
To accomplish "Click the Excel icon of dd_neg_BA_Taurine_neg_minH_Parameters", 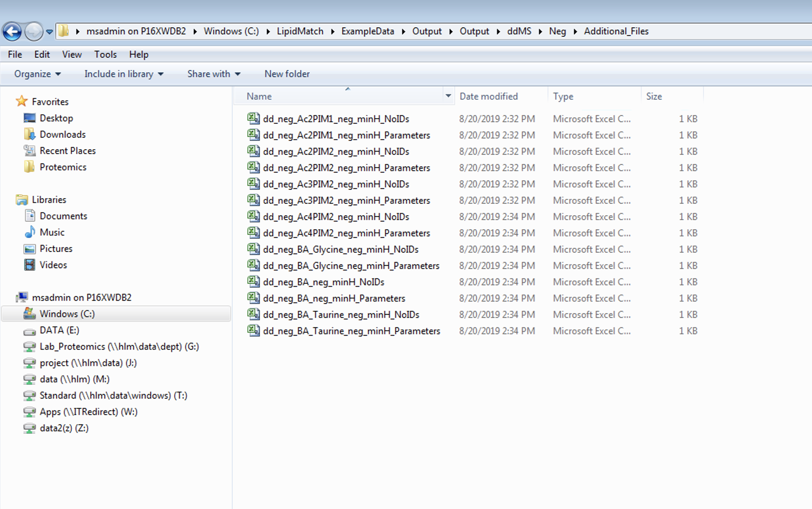I will pyautogui.click(x=254, y=331).
